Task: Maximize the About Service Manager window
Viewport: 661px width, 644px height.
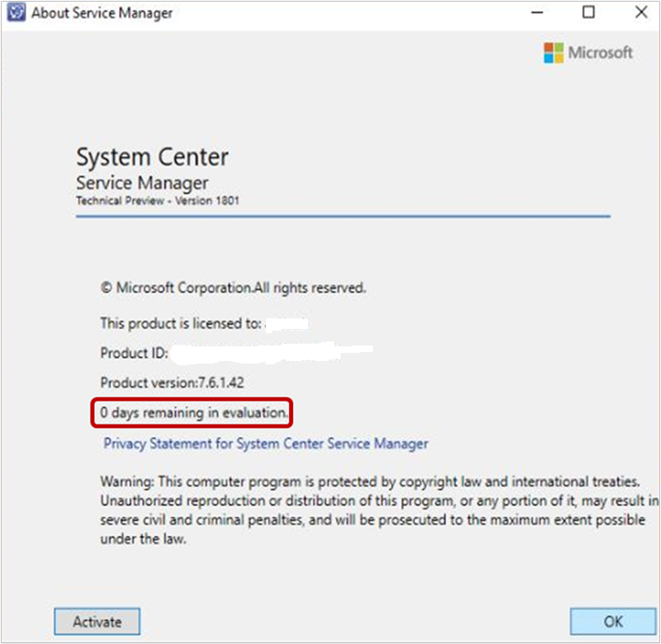Action: 589,12
